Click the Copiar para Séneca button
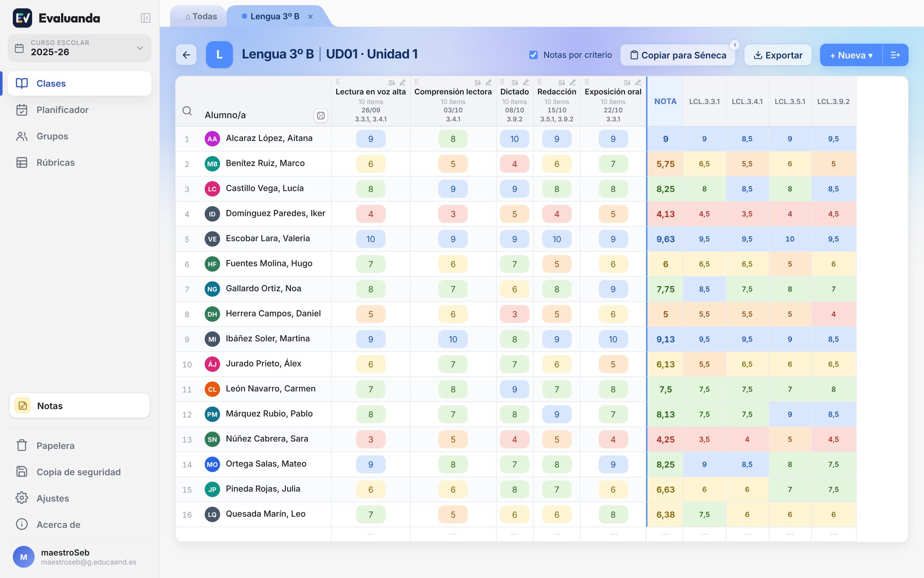 pos(678,55)
